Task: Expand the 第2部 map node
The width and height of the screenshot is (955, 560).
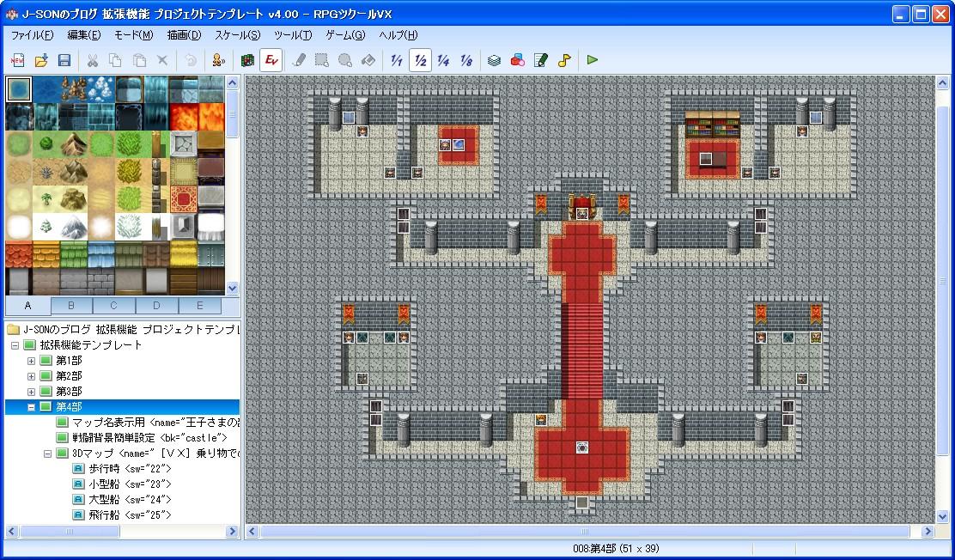Action: pyautogui.click(x=31, y=376)
